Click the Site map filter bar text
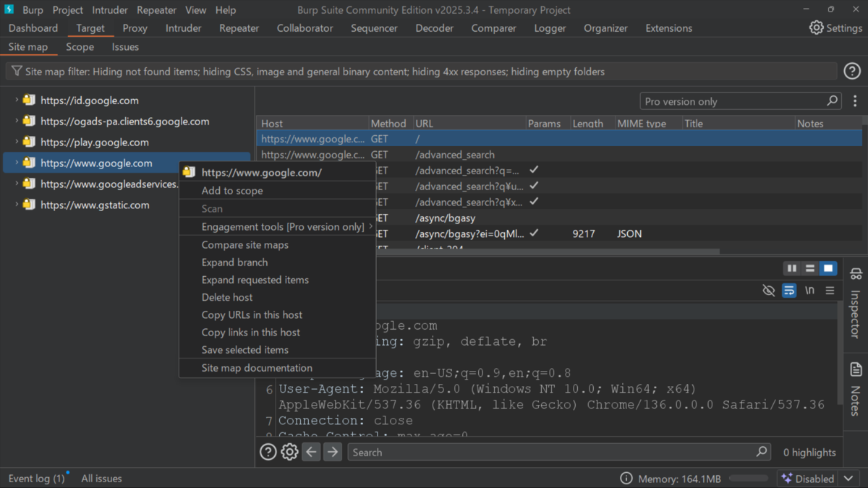This screenshot has width=868, height=488. [315, 72]
